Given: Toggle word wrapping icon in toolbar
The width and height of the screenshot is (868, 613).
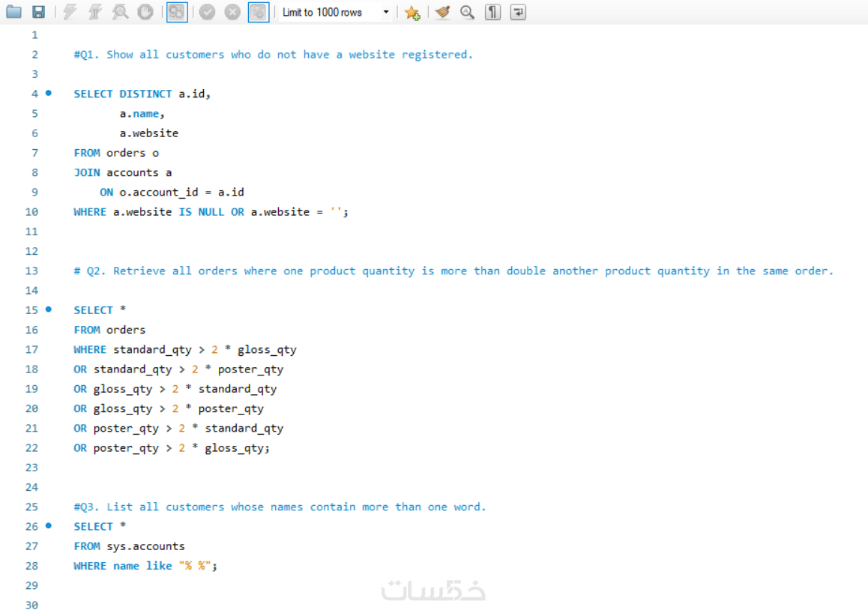Looking at the screenshot, I should click(518, 12).
